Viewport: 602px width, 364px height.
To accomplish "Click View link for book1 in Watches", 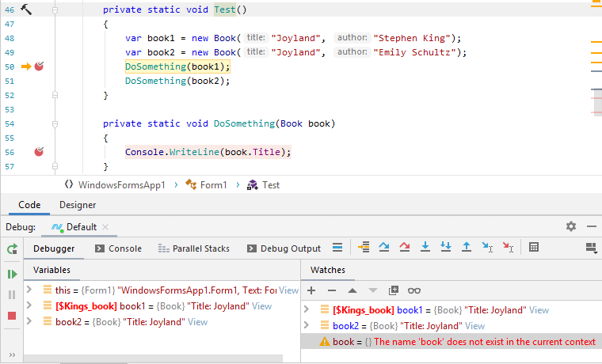I will pos(539,310).
